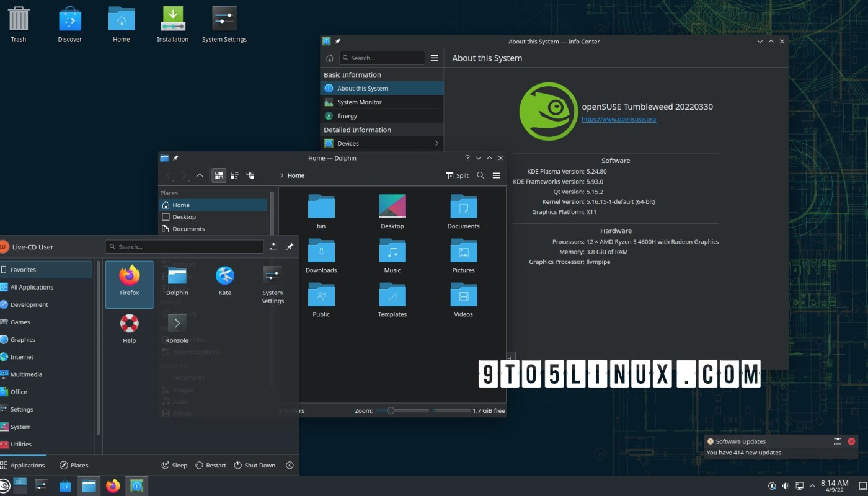Click the Shut Down button

(x=255, y=465)
